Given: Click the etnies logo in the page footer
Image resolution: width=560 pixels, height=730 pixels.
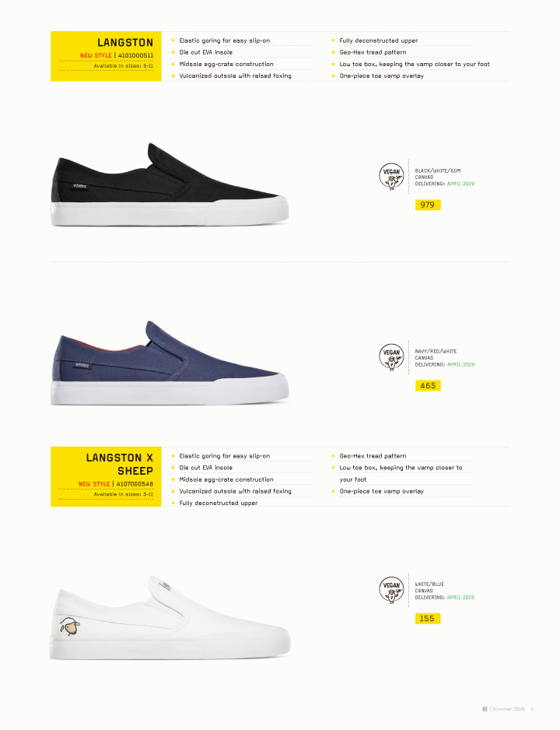Looking at the screenshot, I should [x=485, y=709].
